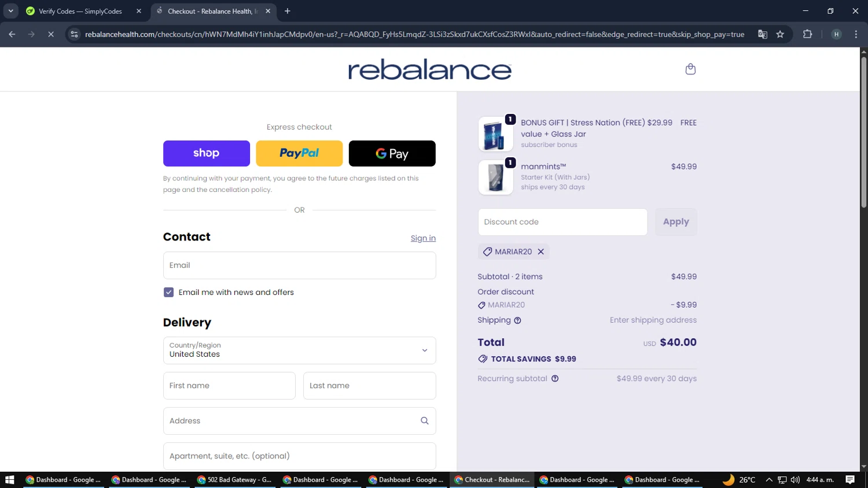Bookmark this page with the star icon
868x488 pixels.
(x=780, y=34)
